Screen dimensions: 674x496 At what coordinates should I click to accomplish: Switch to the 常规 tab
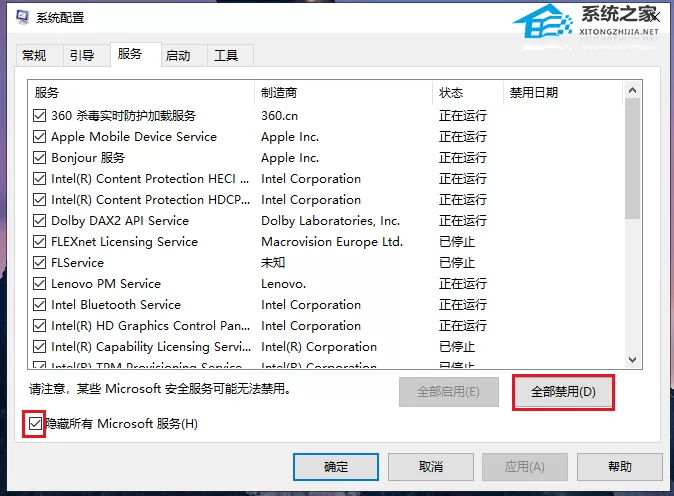point(35,55)
